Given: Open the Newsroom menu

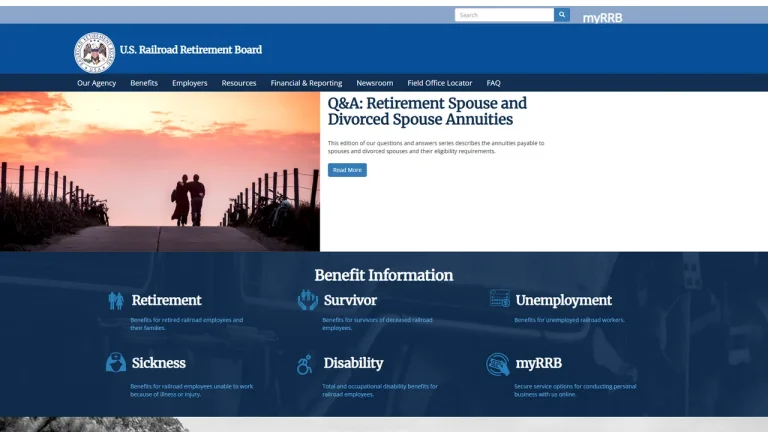Looking at the screenshot, I should pos(375,83).
